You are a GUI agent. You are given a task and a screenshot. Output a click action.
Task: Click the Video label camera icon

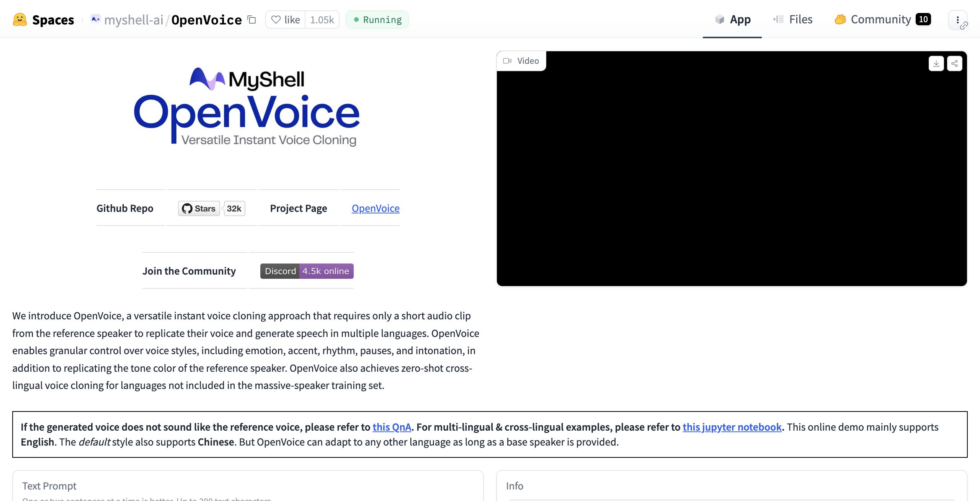click(508, 61)
